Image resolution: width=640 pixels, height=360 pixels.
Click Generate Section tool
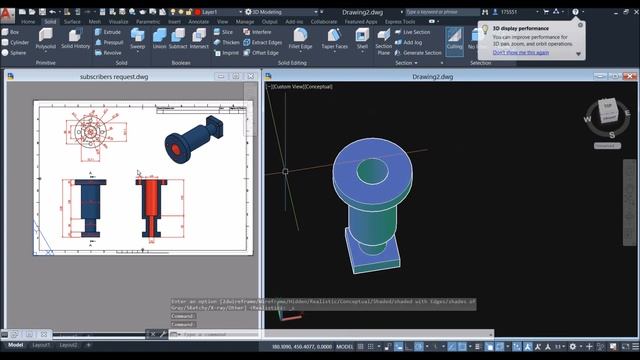pyautogui.click(x=418, y=53)
